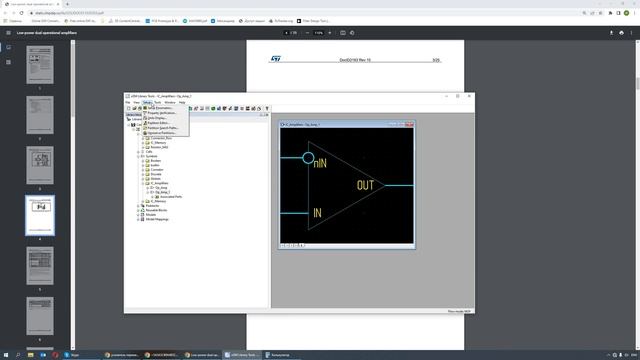
Task: Click the red Opera icon in the taskbar
Action: tap(55, 355)
